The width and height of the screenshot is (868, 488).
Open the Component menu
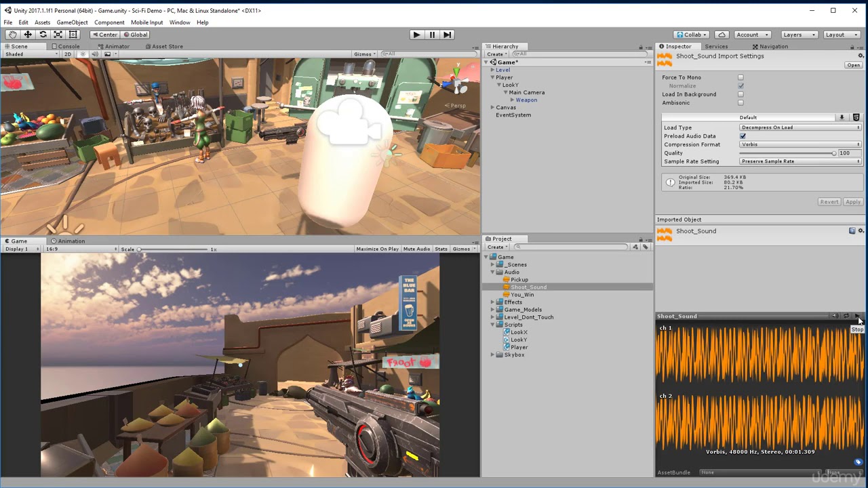click(109, 22)
